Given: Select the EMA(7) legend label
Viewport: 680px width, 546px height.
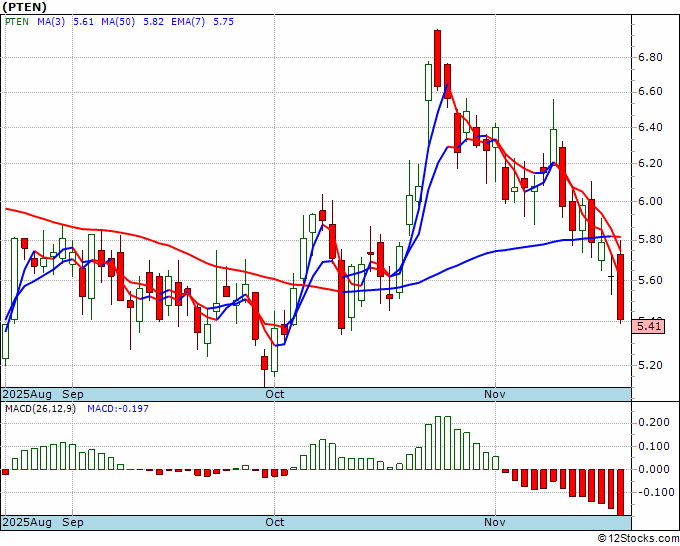Looking at the screenshot, I should [188, 22].
